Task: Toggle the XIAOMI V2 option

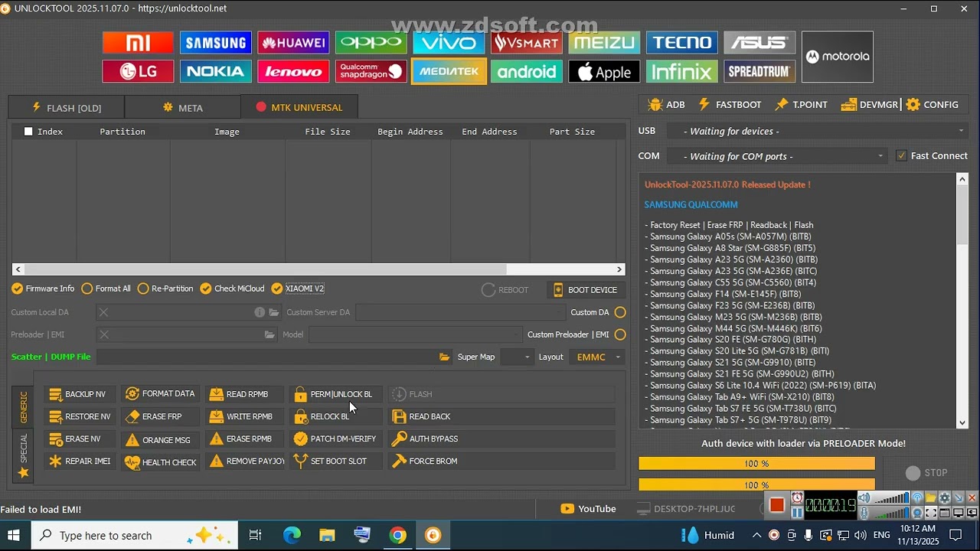Action: [x=298, y=289]
